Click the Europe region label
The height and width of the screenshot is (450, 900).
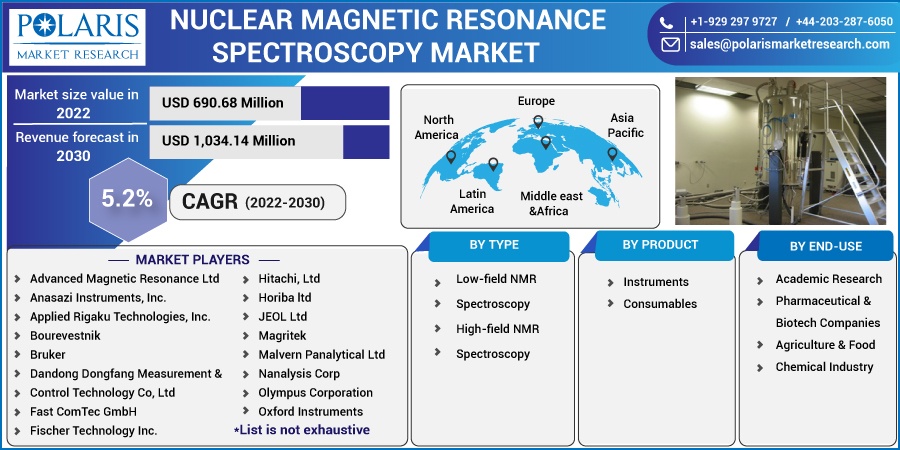(536, 101)
